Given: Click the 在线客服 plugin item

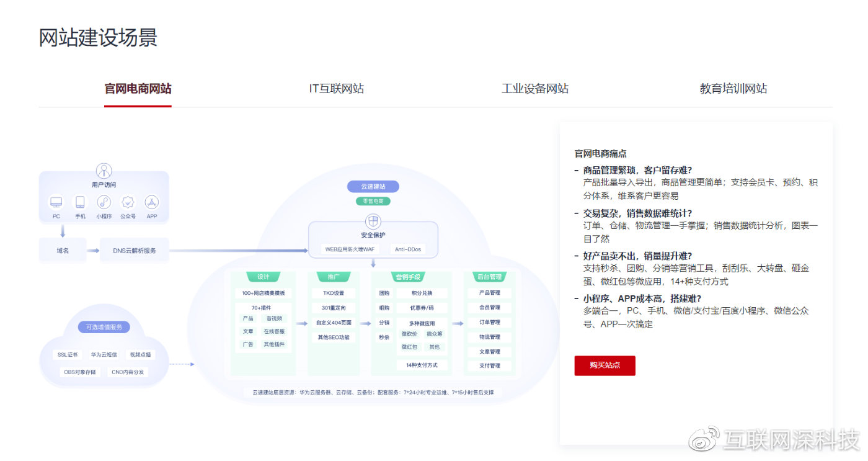Looking at the screenshot, I should [274, 331].
